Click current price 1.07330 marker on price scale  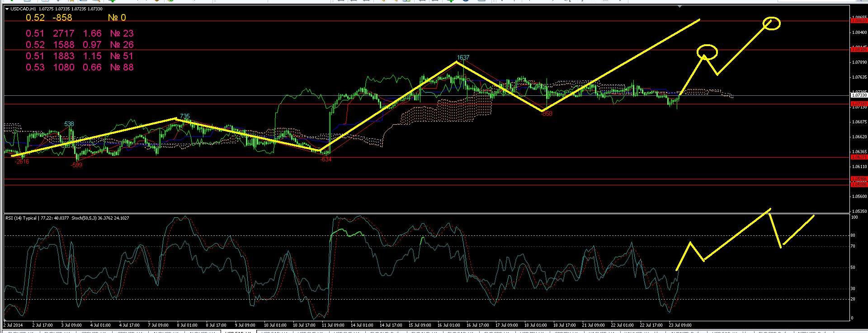tap(859, 95)
